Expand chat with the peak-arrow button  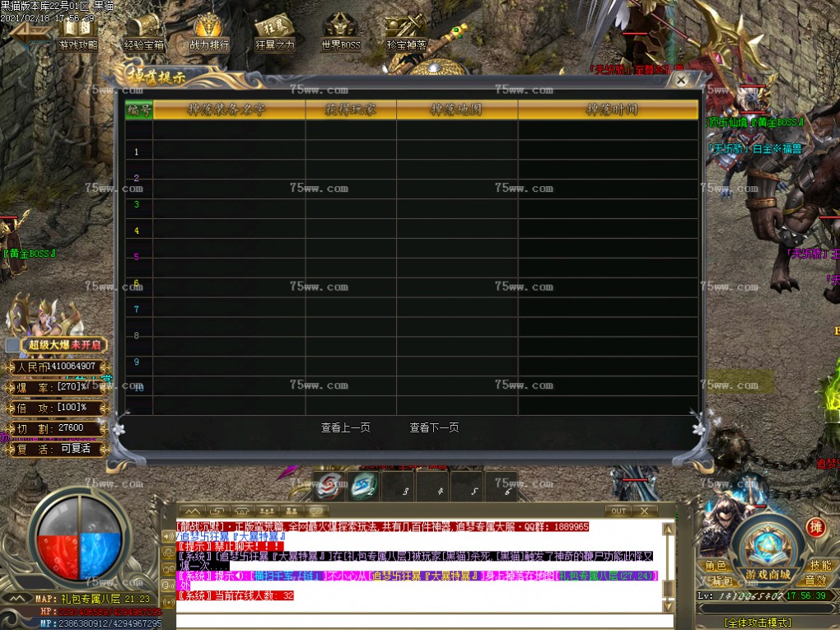(x=193, y=511)
